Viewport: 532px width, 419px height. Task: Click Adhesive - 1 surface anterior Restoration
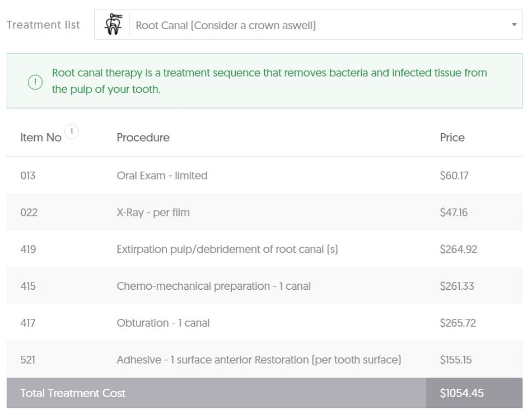pyautogui.click(x=259, y=360)
